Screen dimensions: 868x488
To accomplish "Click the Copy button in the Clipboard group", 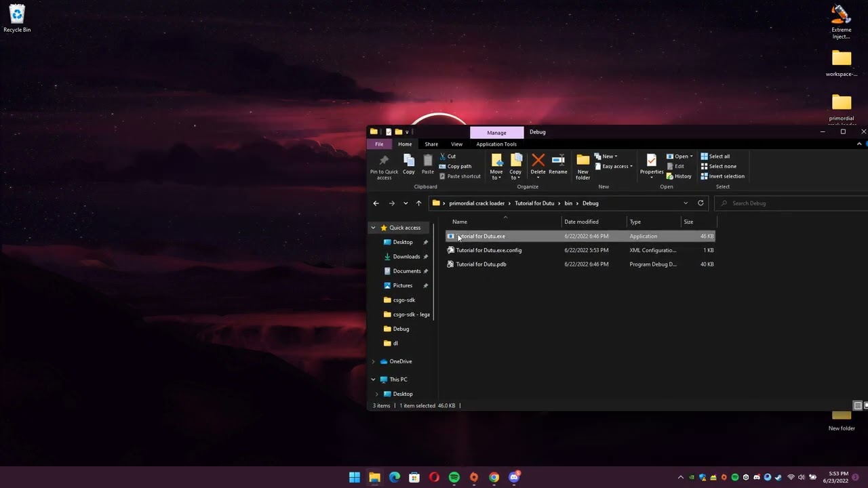I will [408, 165].
